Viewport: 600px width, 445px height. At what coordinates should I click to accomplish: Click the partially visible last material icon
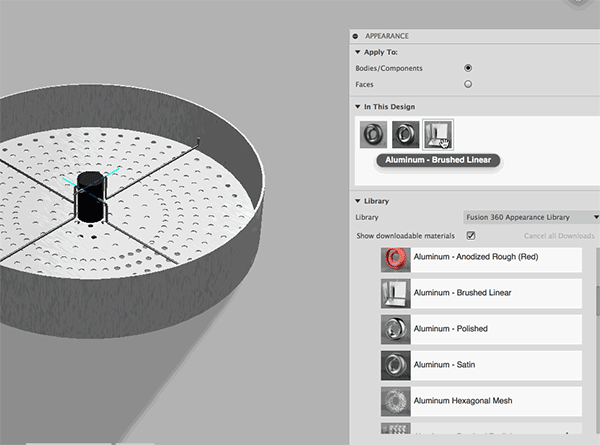(396, 428)
